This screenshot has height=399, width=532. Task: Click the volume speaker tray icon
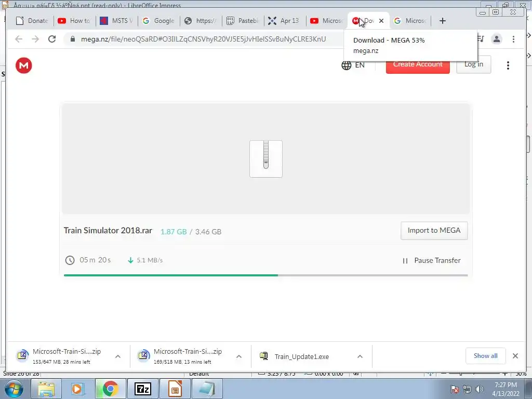coord(480,389)
